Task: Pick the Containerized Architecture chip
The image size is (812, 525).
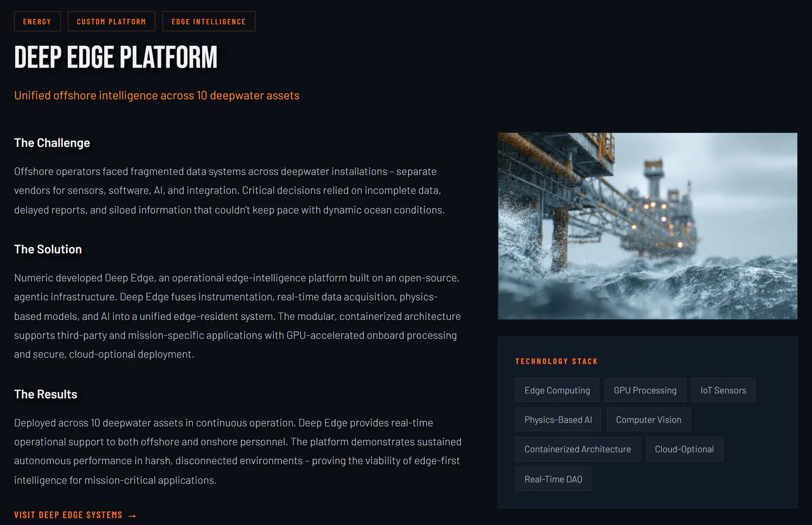Action: (578, 449)
